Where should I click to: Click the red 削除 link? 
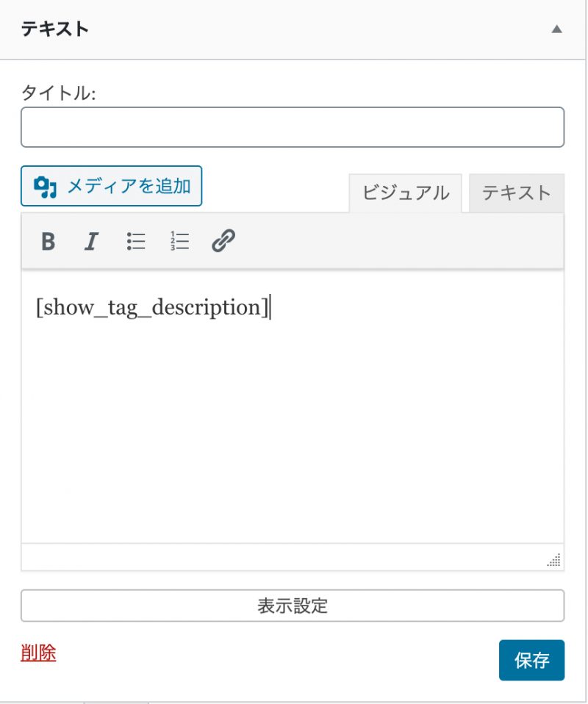[x=38, y=653]
